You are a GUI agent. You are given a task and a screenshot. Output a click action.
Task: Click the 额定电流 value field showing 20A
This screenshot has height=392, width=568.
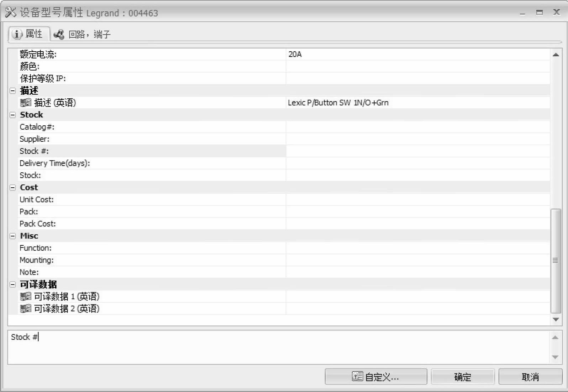click(418, 54)
